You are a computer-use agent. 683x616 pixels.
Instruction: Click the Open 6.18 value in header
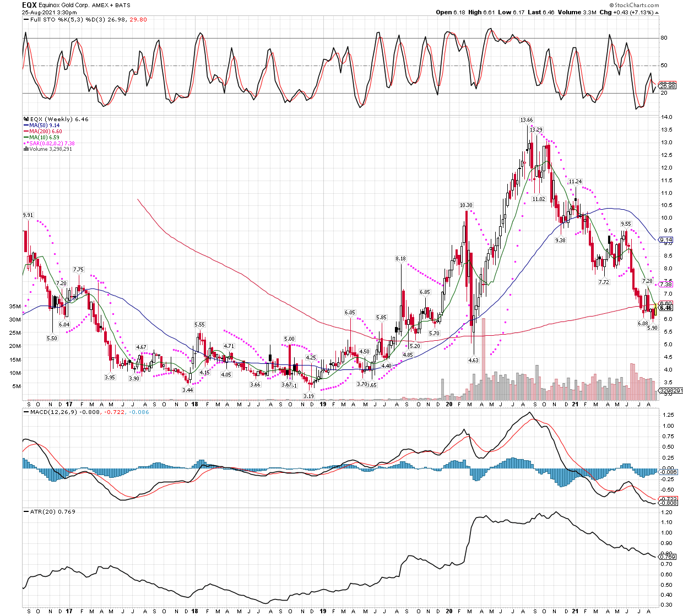(451, 12)
